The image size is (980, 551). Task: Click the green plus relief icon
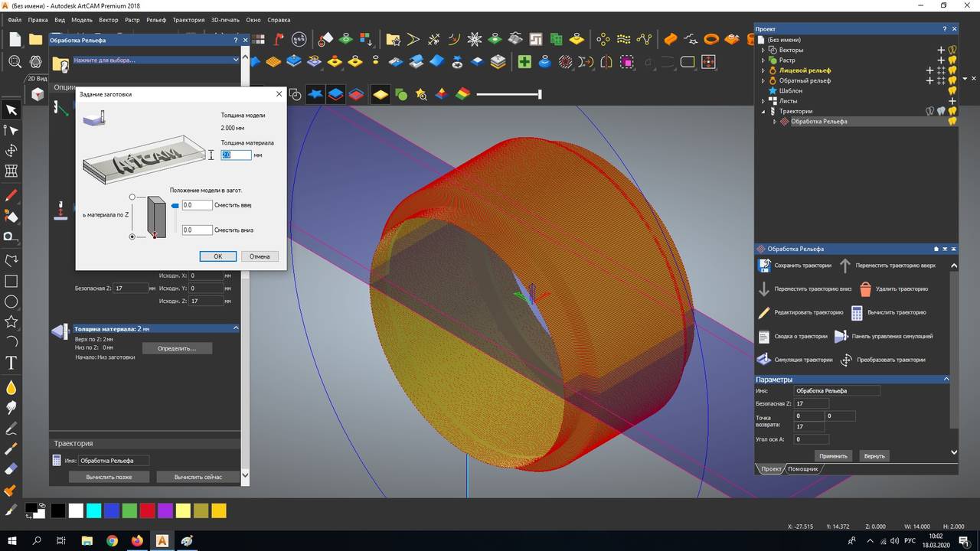pos(524,61)
